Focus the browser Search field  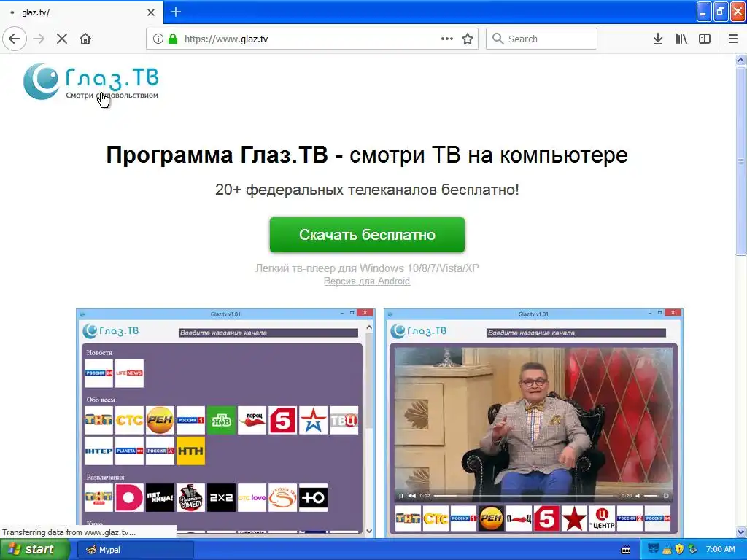[x=541, y=39]
